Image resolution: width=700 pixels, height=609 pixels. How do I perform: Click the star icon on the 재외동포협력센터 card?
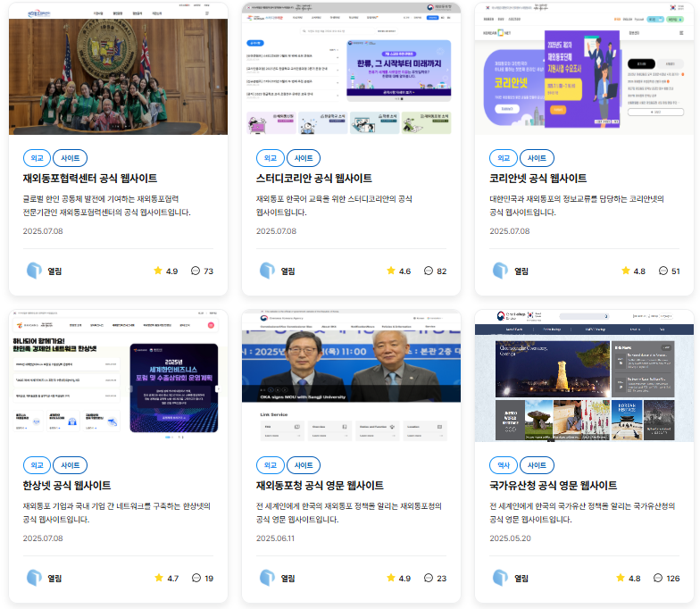(158, 271)
